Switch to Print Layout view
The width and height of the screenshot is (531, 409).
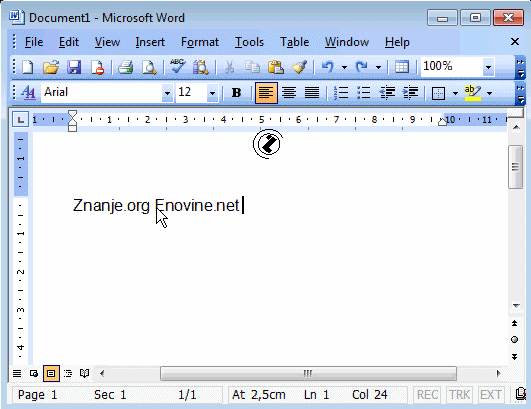pos(51,373)
